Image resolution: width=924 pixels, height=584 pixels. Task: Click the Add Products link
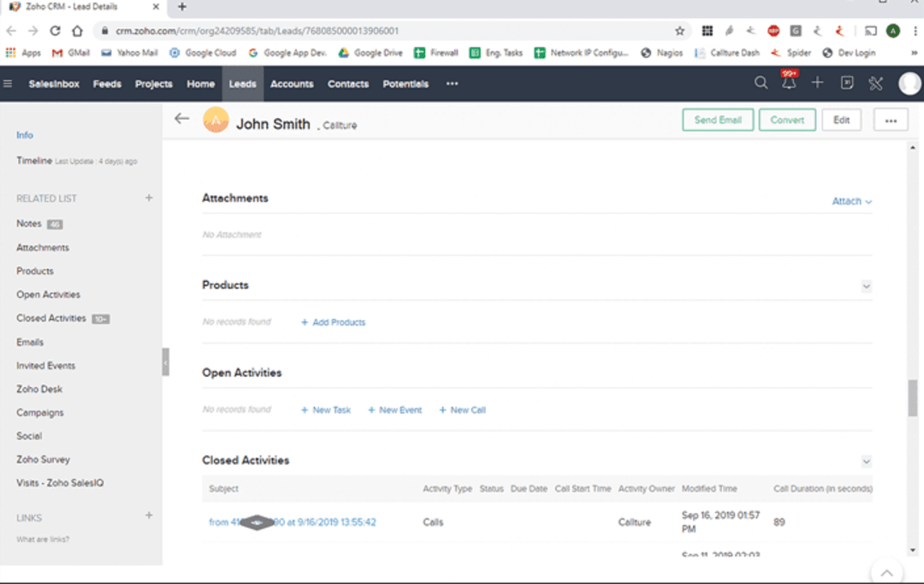click(334, 322)
